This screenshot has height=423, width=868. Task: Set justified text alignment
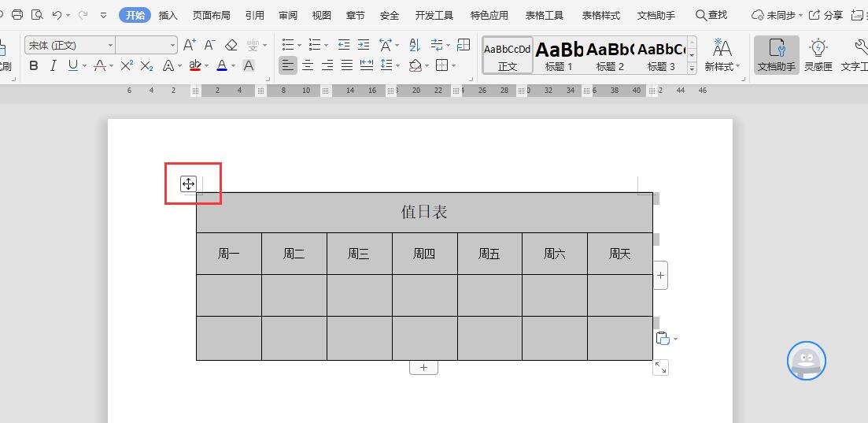pyautogui.click(x=347, y=66)
